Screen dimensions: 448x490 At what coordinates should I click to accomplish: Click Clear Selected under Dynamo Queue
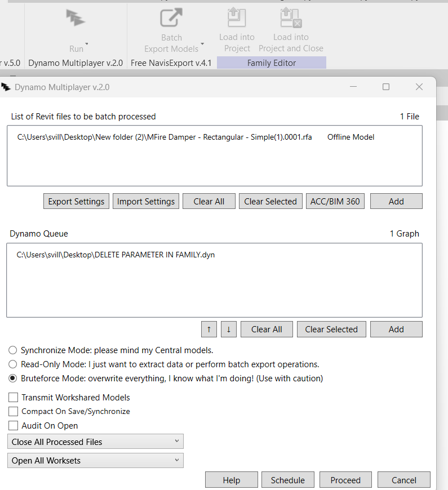pyautogui.click(x=331, y=329)
